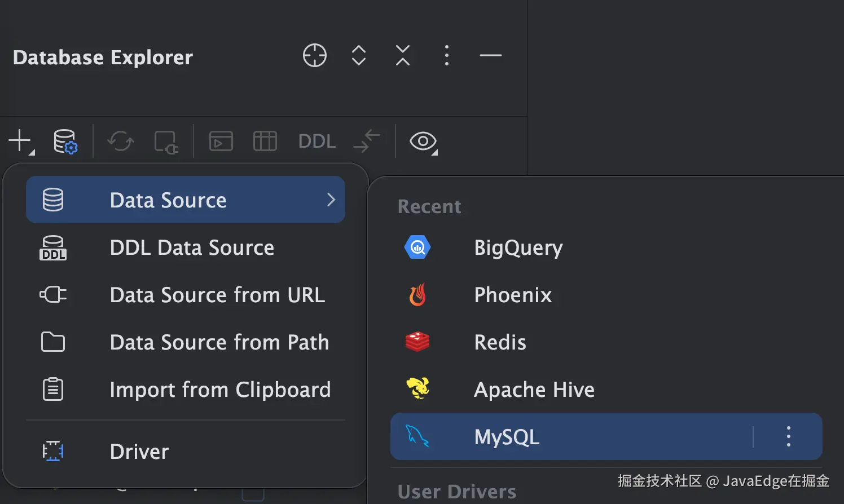Open the Data Source submenu
Screen dimensions: 844x504
coord(186,200)
